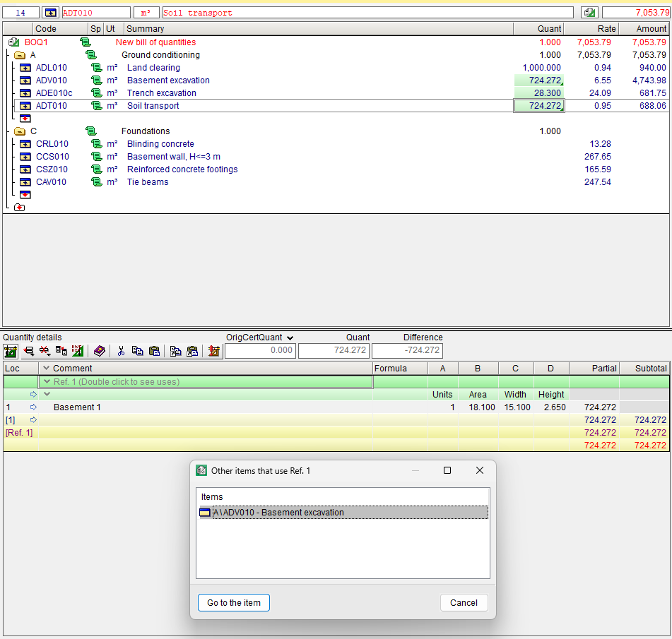Viewport: 672px width, 639px height.
Task: Click the new chapter icon at the tree bottom
Action: tap(19, 208)
